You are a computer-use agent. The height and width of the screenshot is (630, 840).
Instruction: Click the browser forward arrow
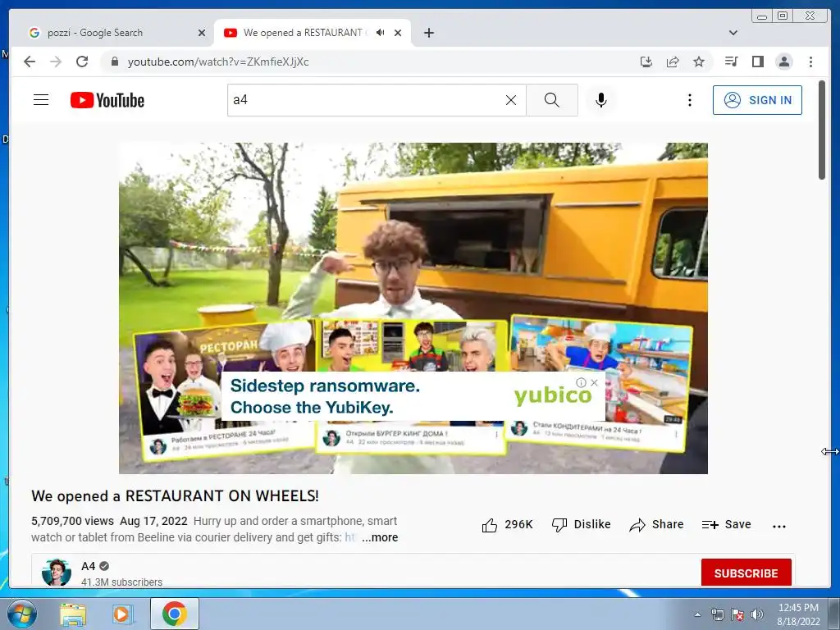click(56, 62)
